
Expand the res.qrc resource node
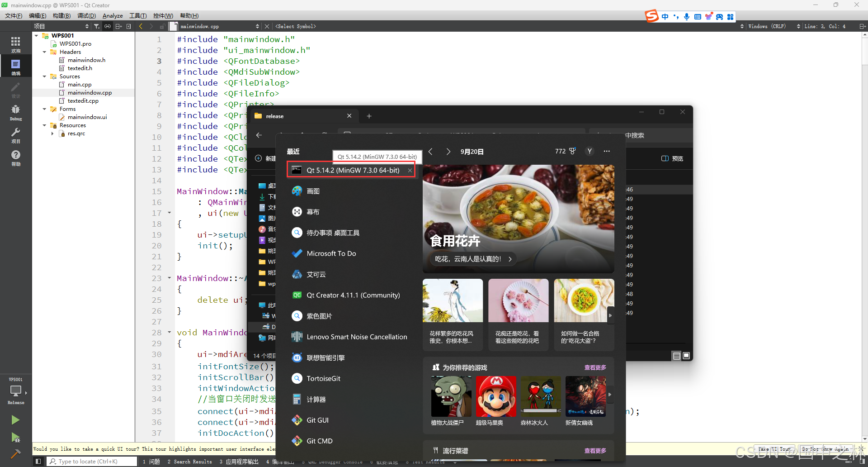(52, 133)
